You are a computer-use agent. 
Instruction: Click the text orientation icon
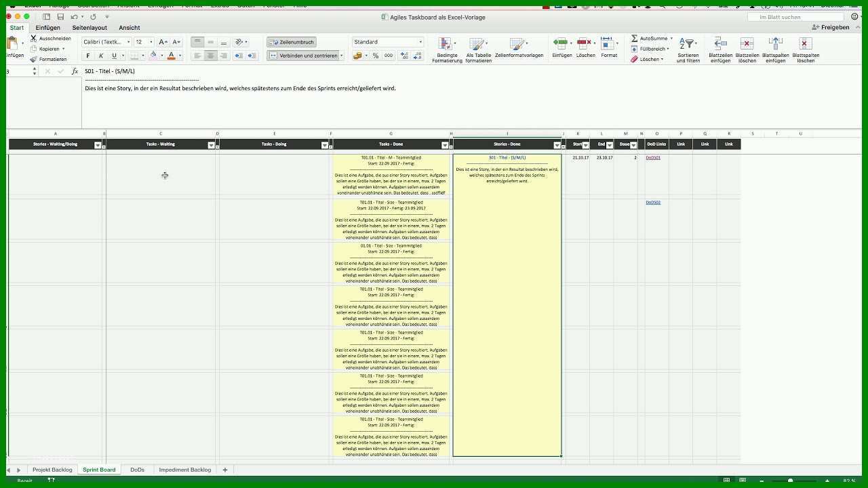(239, 42)
